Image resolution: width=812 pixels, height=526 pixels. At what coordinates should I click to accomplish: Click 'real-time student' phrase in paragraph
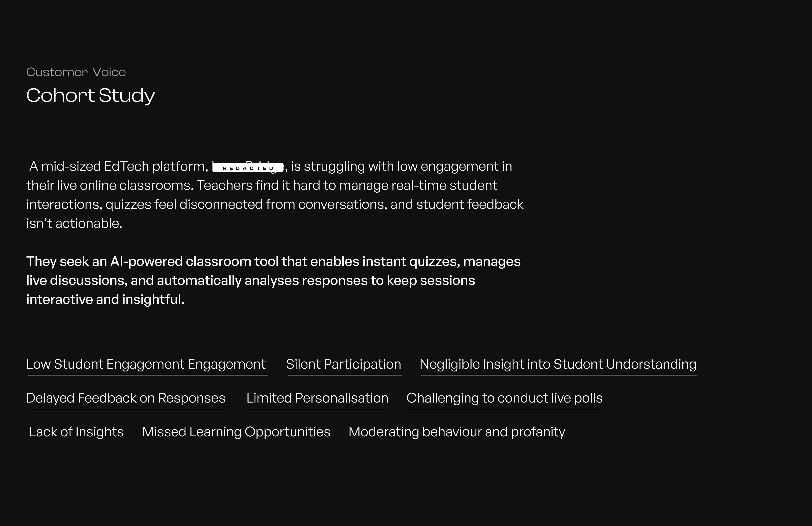click(x=444, y=185)
